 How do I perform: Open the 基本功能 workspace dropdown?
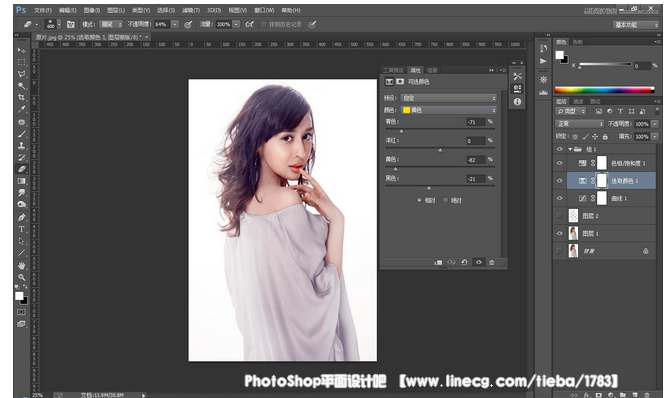[x=636, y=25]
